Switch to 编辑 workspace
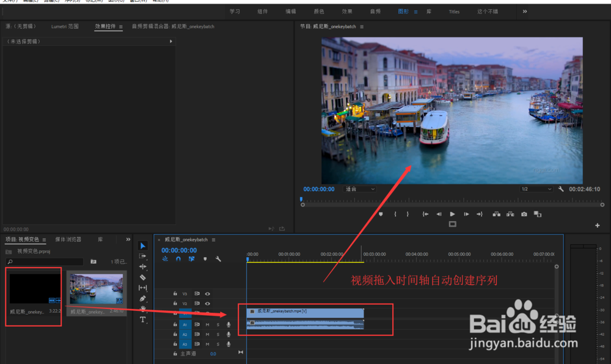 tap(291, 12)
